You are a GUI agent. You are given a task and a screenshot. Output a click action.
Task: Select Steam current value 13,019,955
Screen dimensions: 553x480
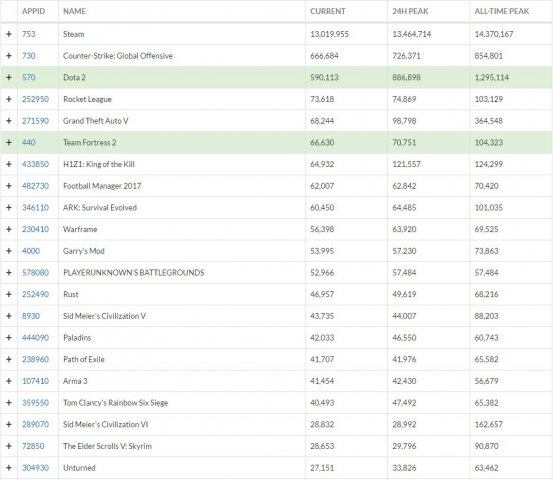coord(329,34)
